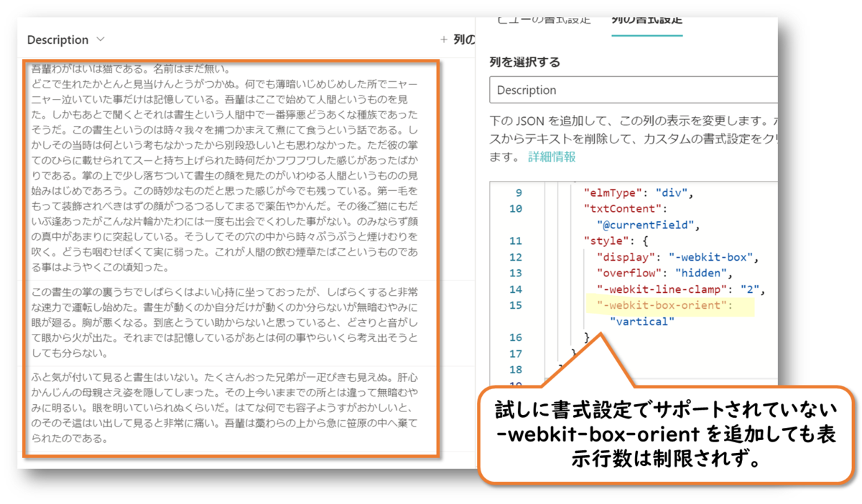This screenshot has width=862, height=504.
Task: Click line number 12 in editor gutter
Action: (x=515, y=257)
